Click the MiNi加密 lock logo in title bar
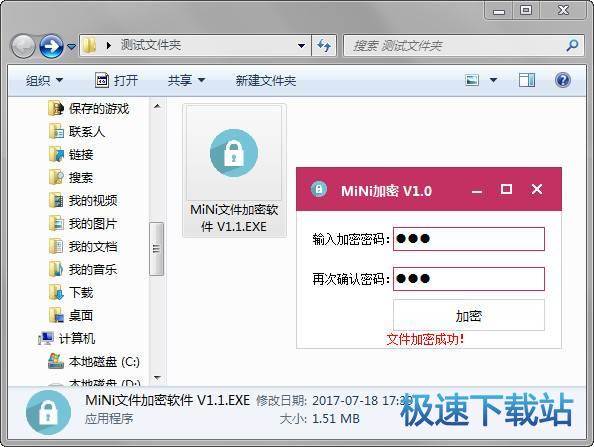 [319, 189]
